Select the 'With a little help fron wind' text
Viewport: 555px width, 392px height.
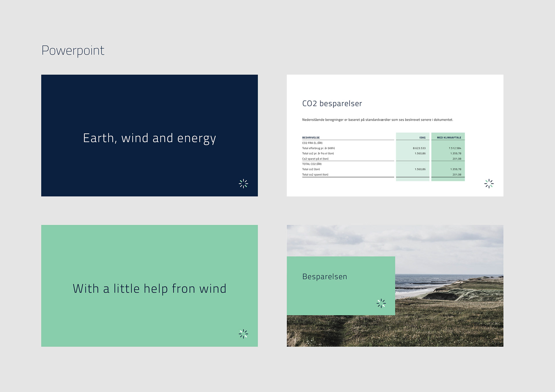(149, 289)
